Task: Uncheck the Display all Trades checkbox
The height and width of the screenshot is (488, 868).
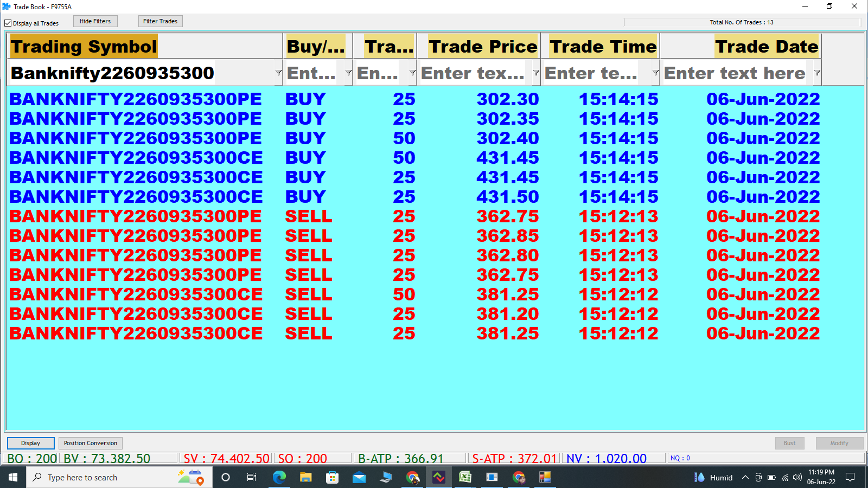Action: point(8,23)
